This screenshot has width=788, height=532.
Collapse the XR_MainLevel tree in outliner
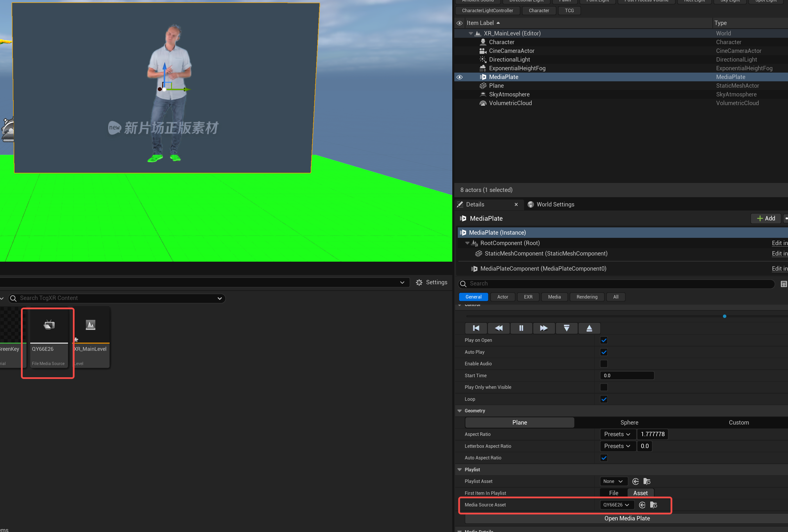pyautogui.click(x=470, y=34)
